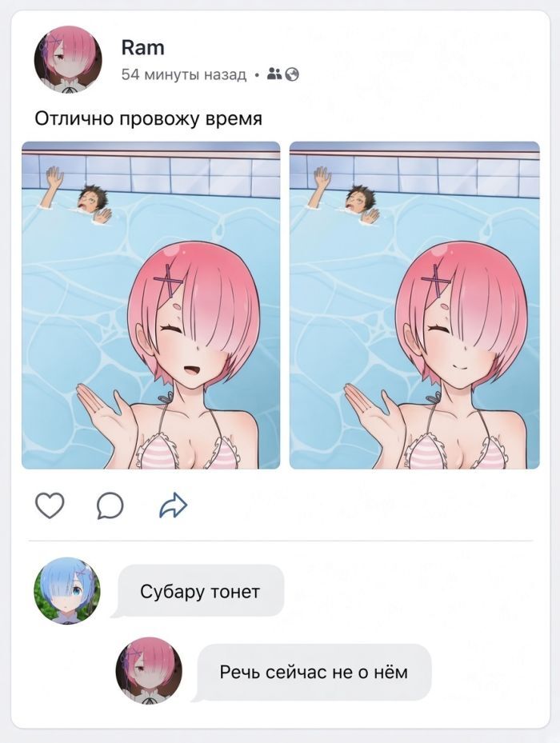This screenshot has height=743, width=560.
Task: Like the post with the heart icon
Action: (50, 505)
